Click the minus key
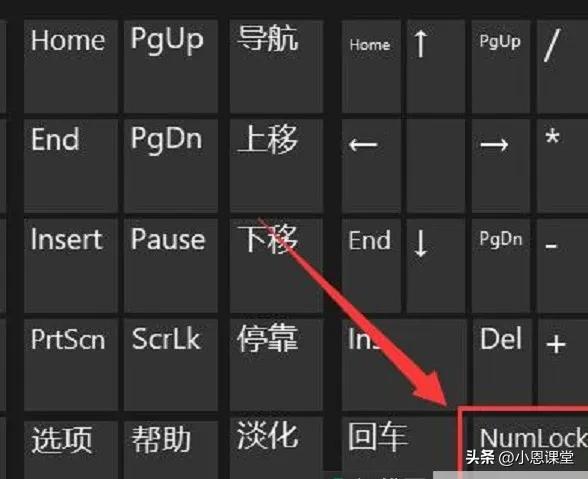Image resolution: width=588 pixels, height=479 pixels. (x=562, y=266)
